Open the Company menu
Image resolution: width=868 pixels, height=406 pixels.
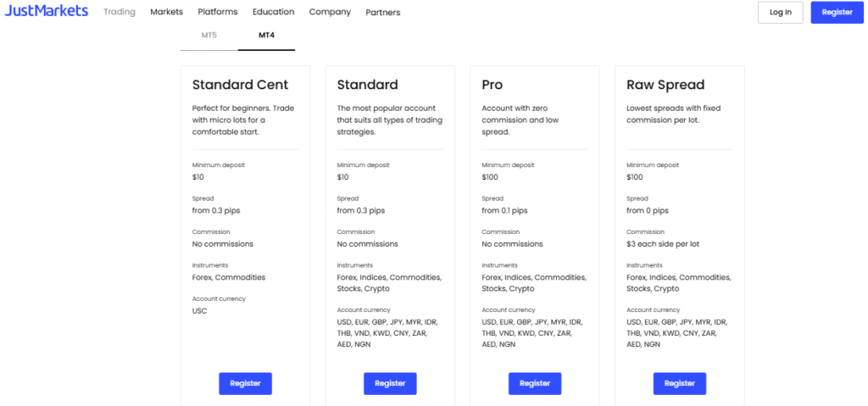[x=330, y=12]
